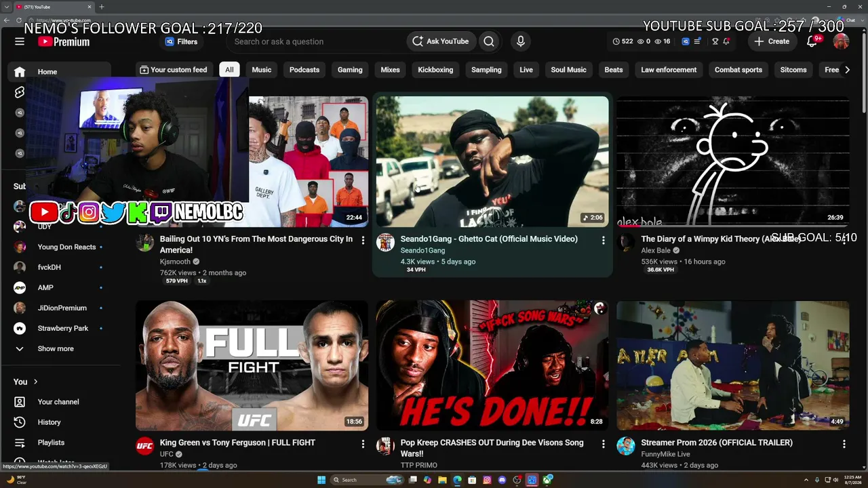Open the blue IQ extension icon in header

click(x=686, y=41)
